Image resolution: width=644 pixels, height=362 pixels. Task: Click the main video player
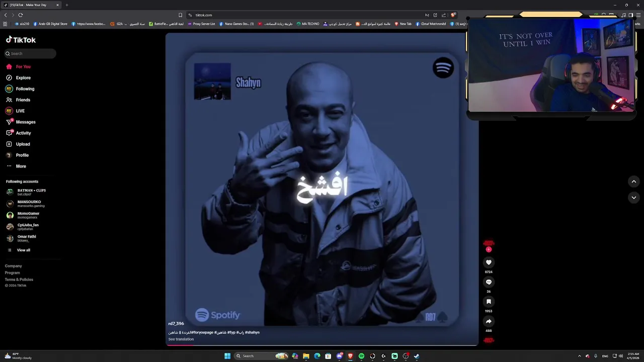coord(322,189)
